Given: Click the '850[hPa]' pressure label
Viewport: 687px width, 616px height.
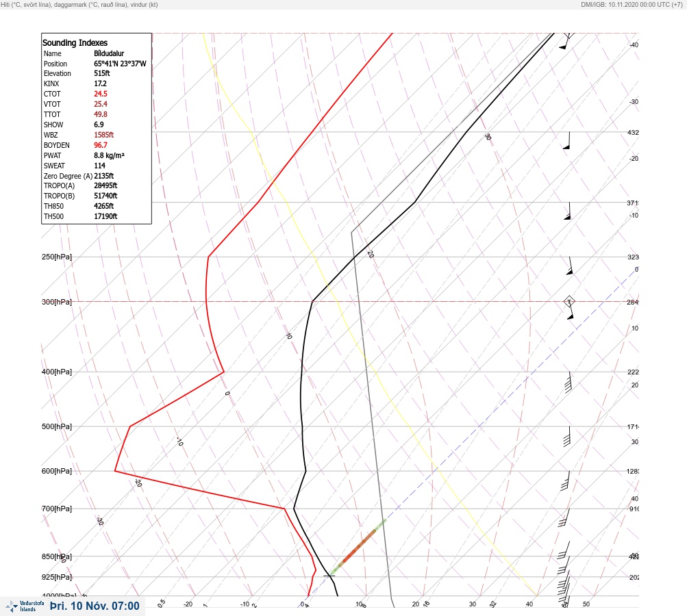Looking at the screenshot, I should coord(57,556).
